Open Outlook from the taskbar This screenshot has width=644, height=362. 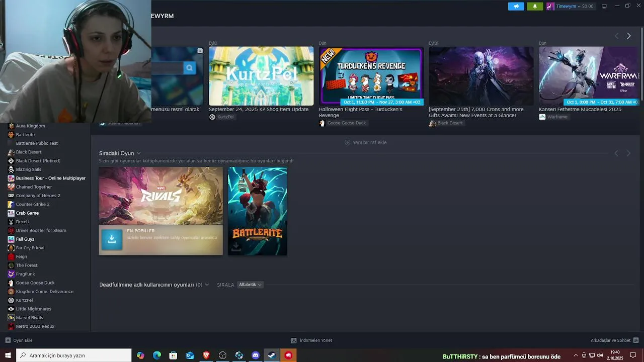coord(190,355)
